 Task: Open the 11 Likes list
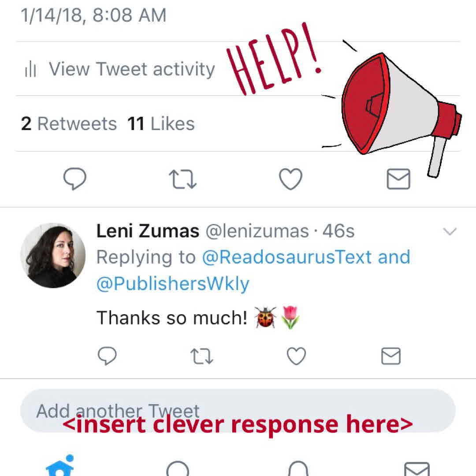coord(161,124)
